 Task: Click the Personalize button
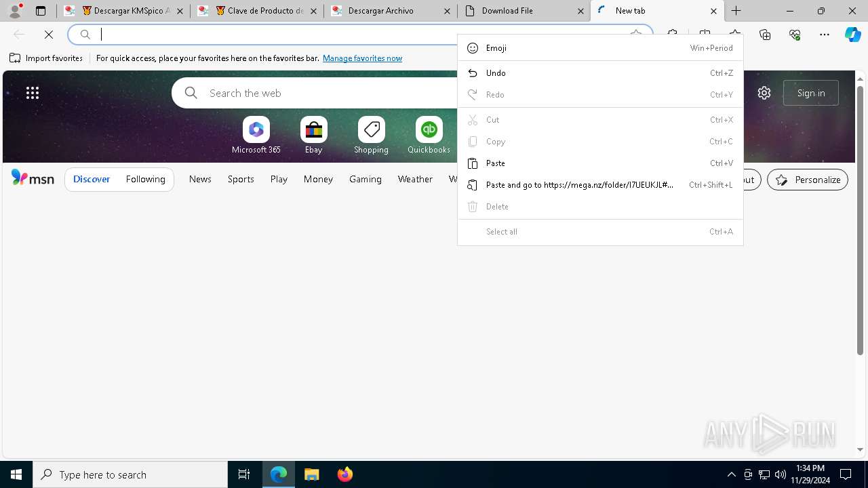pyautogui.click(x=808, y=180)
